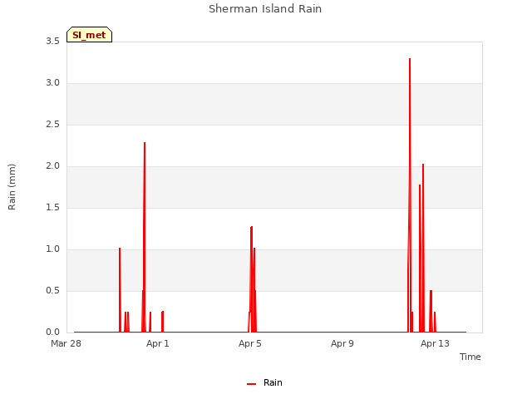Click the 2.0 y-axis tick label
This screenshot has width=532, height=399.
pyautogui.click(x=52, y=166)
